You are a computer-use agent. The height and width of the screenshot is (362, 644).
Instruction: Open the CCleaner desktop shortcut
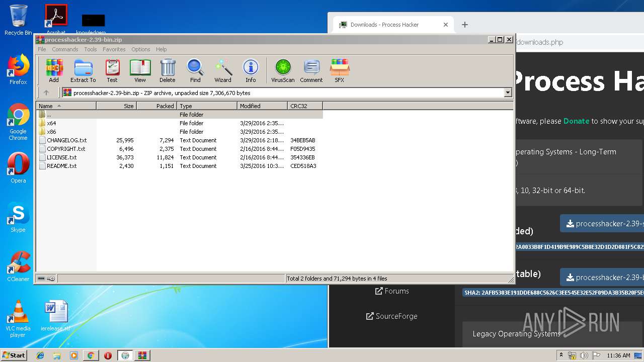[18, 266]
